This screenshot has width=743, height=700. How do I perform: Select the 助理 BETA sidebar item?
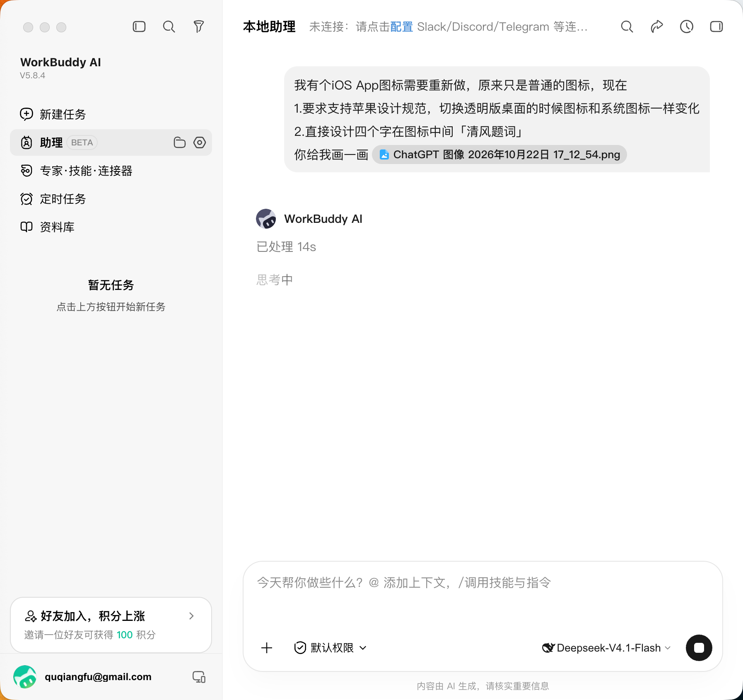coord(111,142)
